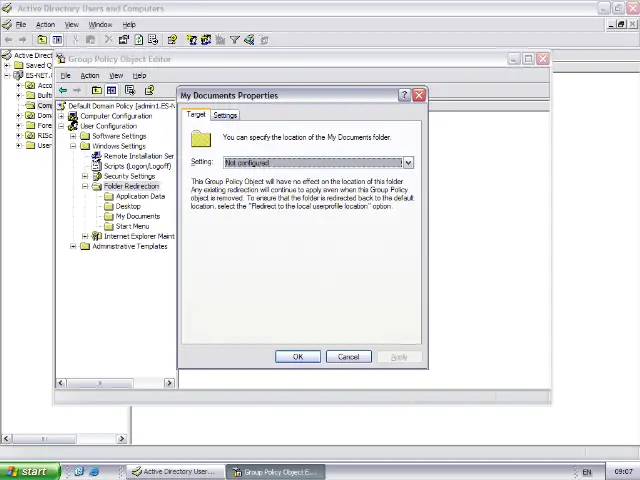Click first quick launch icon on taskbar
640x480 pixels.
[x=79, y=471]
